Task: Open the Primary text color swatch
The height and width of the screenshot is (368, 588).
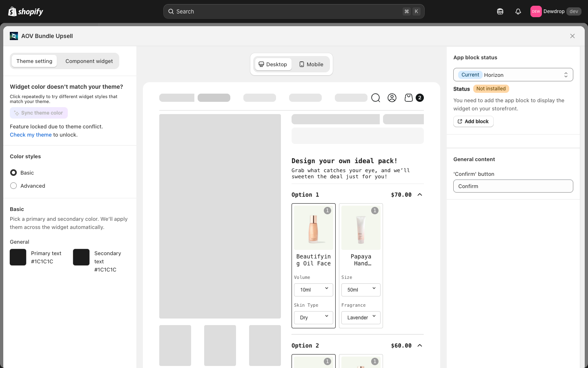Action: pyautogui.click(x=18, y=257)
